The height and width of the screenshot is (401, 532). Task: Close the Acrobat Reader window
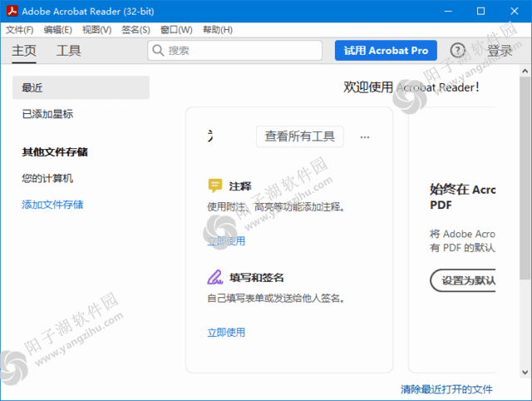coord(515,11)
